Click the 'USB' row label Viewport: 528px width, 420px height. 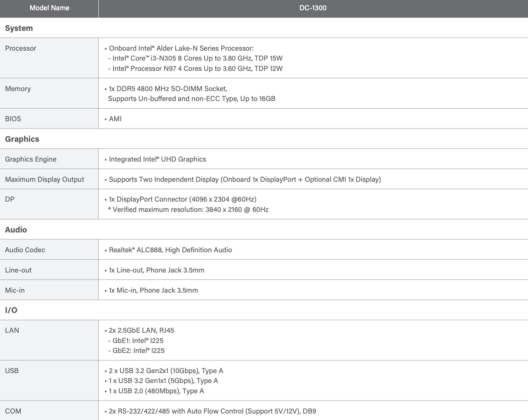(12, 371)
